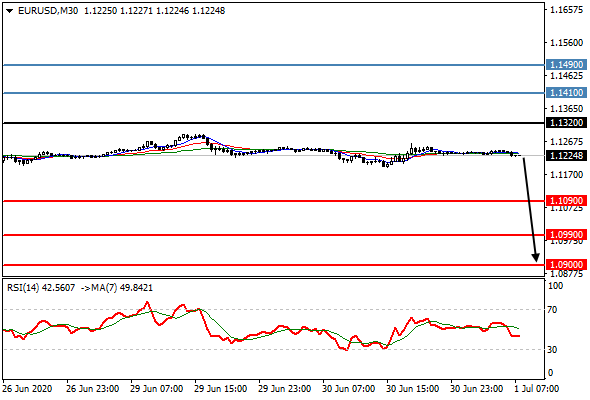Select the 1.14100 blue price label

(x=566, y=93)
